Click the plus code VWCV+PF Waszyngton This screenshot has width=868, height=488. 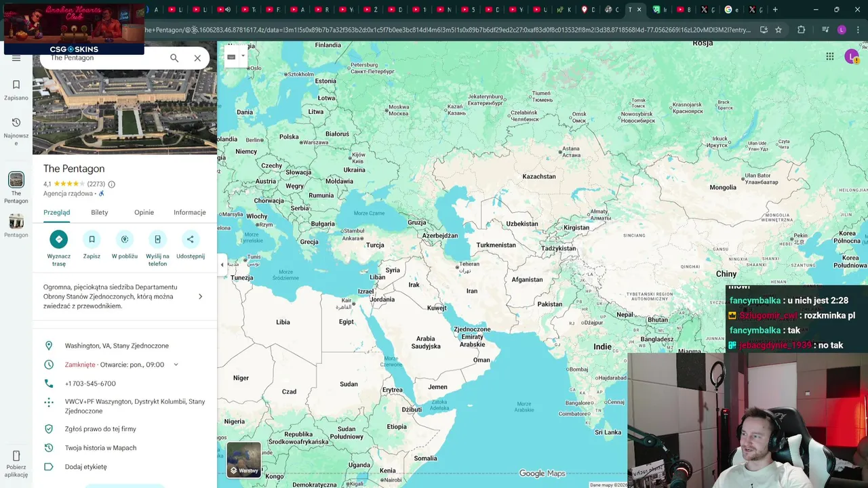coord(135,406)
